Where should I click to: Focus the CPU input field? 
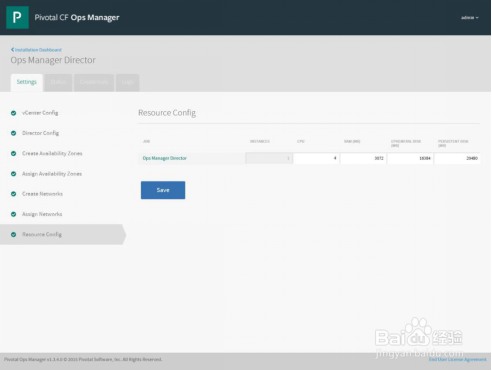pyautogui.click(x=316, y=158)
